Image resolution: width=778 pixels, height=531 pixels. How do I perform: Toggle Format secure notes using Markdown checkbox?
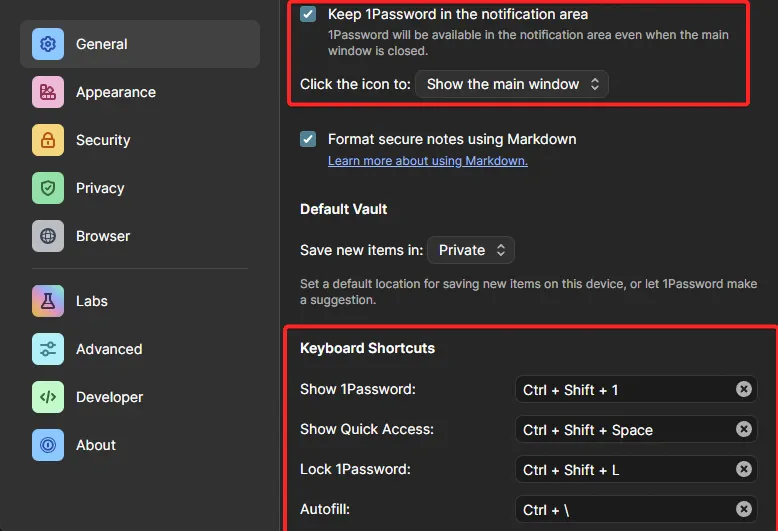click(308, 139)
